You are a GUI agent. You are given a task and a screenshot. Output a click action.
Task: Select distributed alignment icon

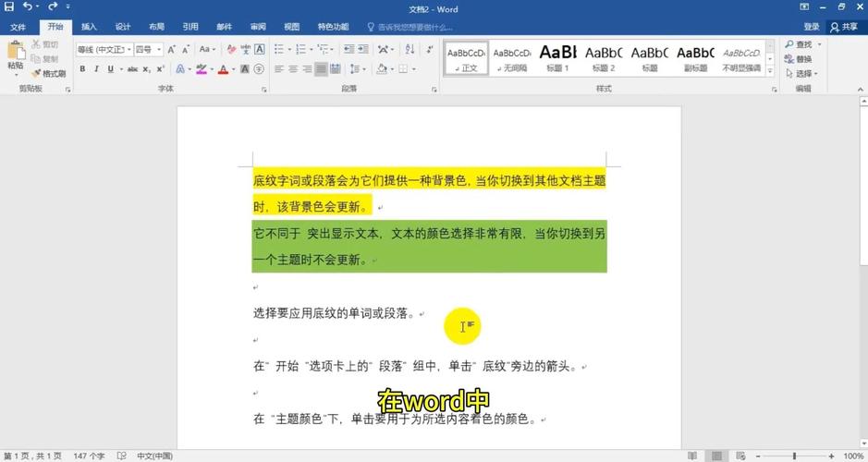(335, 69)
